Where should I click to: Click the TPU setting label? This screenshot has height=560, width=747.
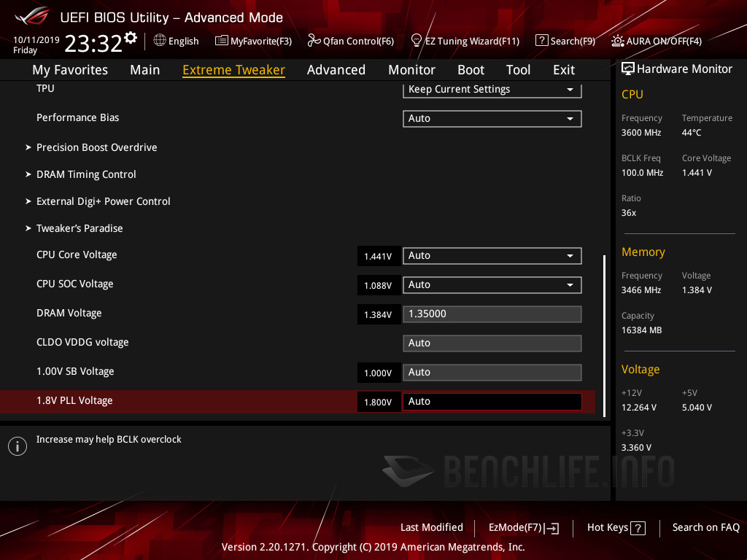click(45, 88)
